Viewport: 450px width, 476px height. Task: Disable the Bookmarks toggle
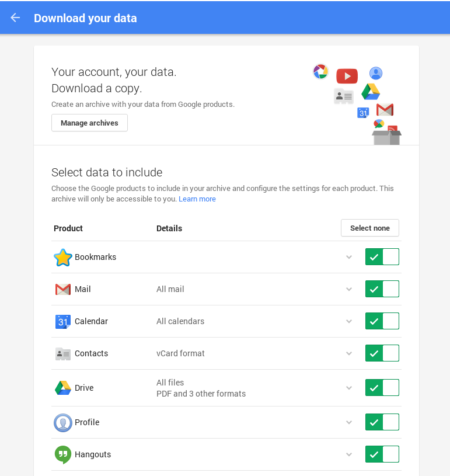click(x=382, y=257)
